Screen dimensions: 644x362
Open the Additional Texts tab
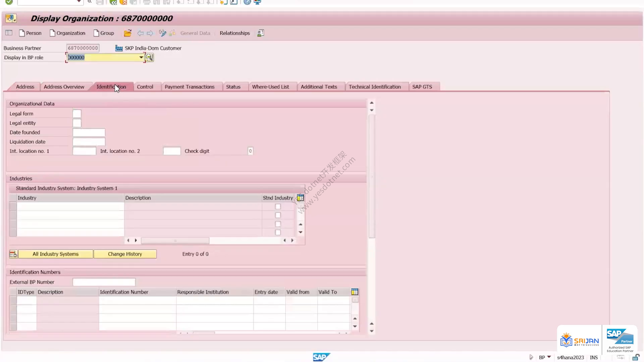(x=319, y=87)
